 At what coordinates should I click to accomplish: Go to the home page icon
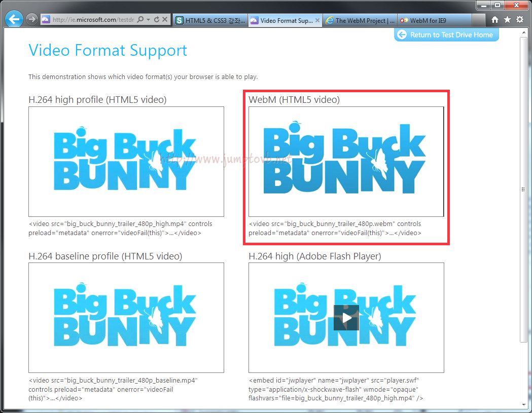[495, 20]
